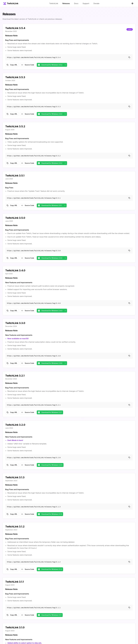
Task: Click the purple Latest badge
Action: 130,30
